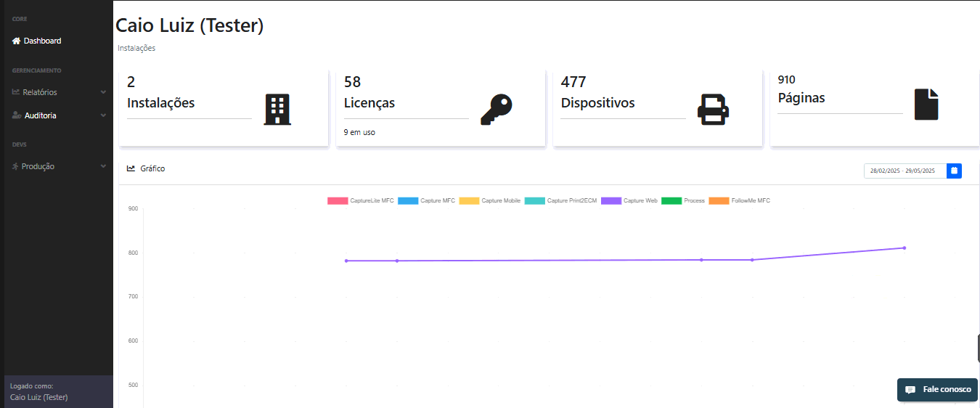Click the last data point on purple line
980x408 pixels.
pos(904,248)
